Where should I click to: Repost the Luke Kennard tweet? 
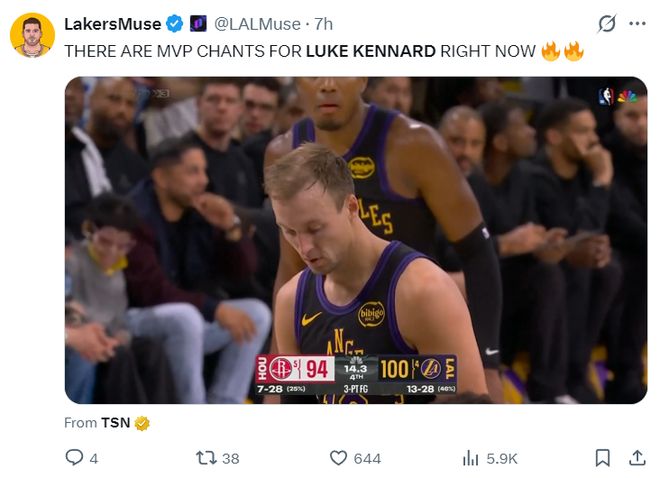point(206,457)
